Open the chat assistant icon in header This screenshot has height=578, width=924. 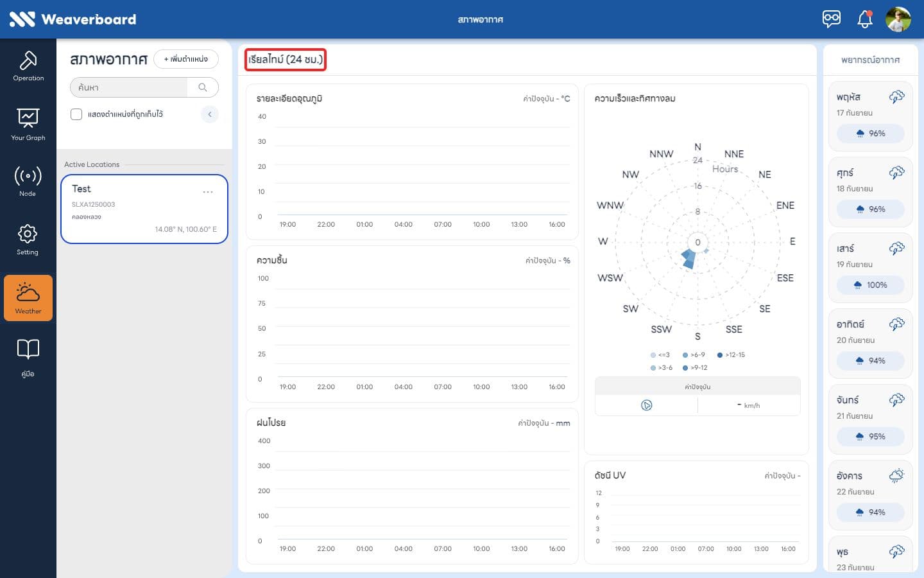(832, 19)
